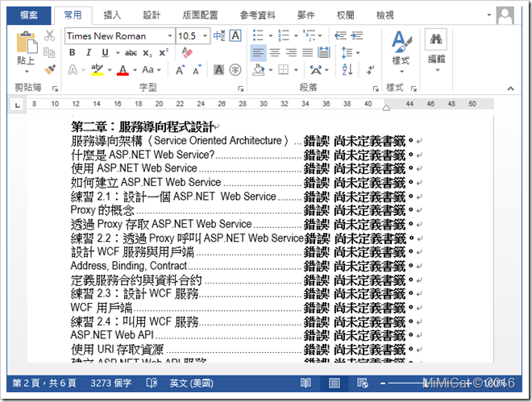532x402 pixels.
Task: Open the 參考資料 References tab
Action: (x=257, y=15)
